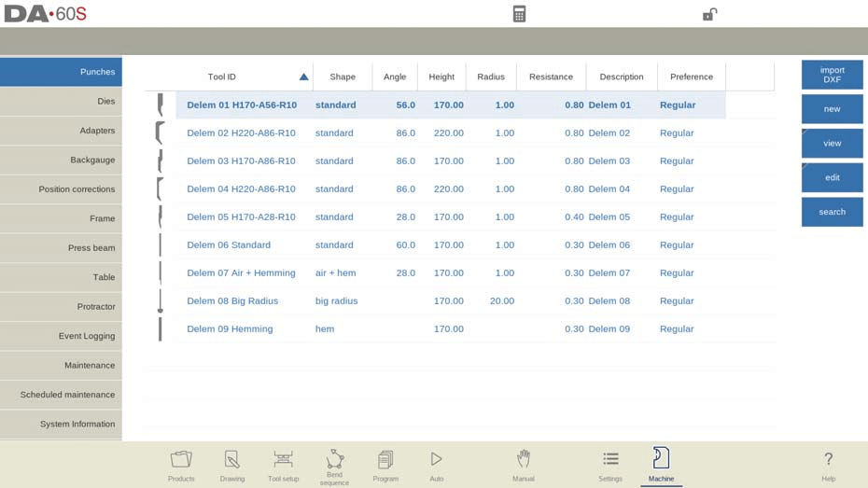
Task: Sort by Shape column header
Action: pyautogui.click(x=343, y=77)
